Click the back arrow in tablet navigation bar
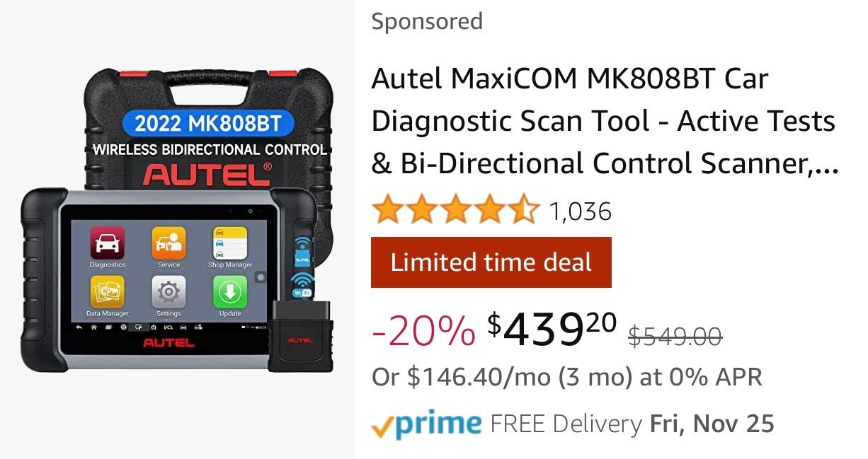The image size is (868, 459). (x=79, y=327)
